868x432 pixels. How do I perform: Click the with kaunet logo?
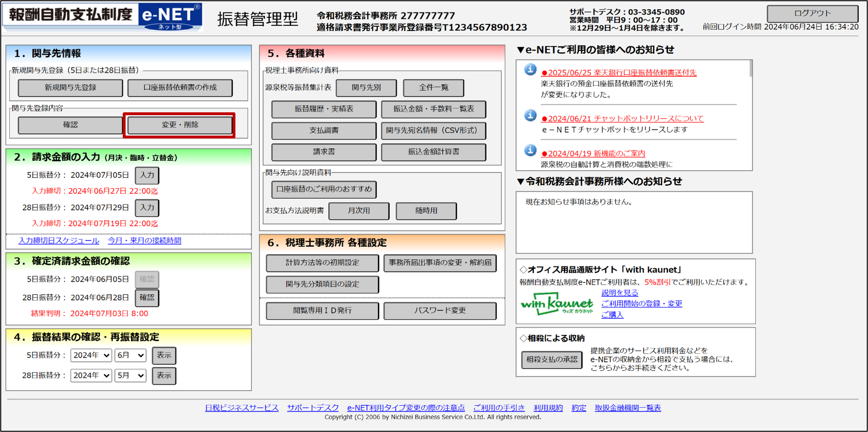[557, 305]
